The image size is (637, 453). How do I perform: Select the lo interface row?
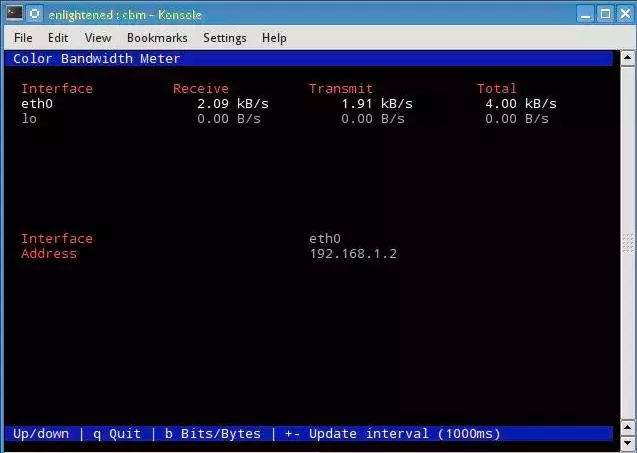coord(29,119)
